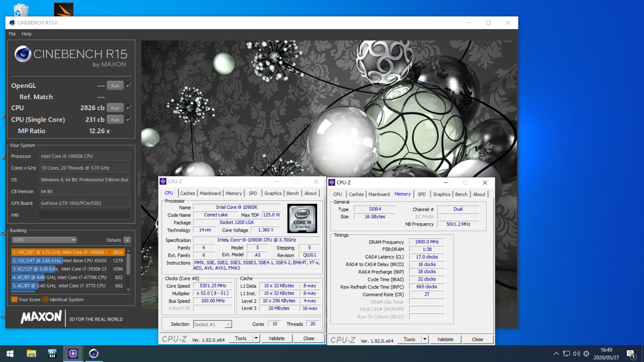The width and height of the screenshot is (644, 362).
Task: Click Validate in left CPU-Z window
Action: [x=276, y=338]
